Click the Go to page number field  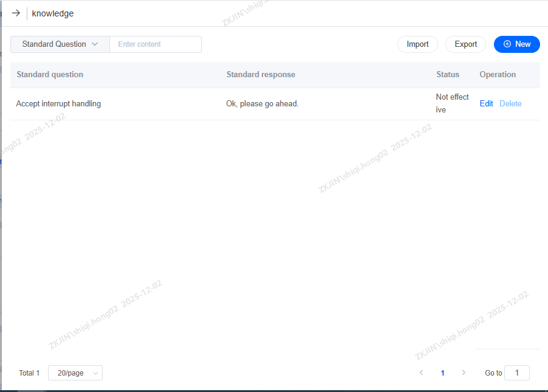click(517, 373)
